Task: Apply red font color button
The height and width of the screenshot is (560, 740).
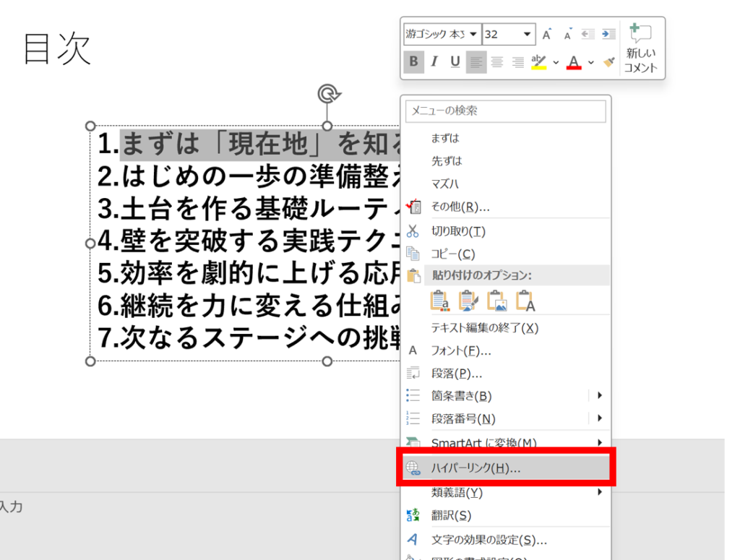Action: click(x=574, y=62)
